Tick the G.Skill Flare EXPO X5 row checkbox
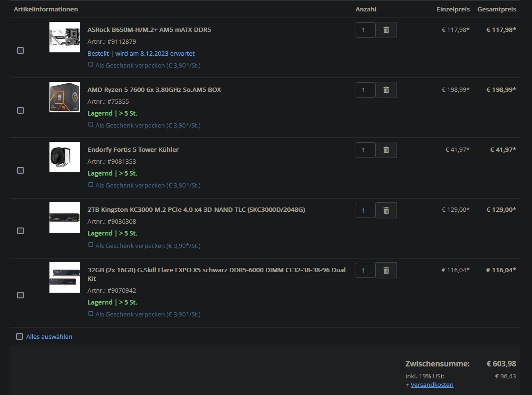 coord(20,295)
